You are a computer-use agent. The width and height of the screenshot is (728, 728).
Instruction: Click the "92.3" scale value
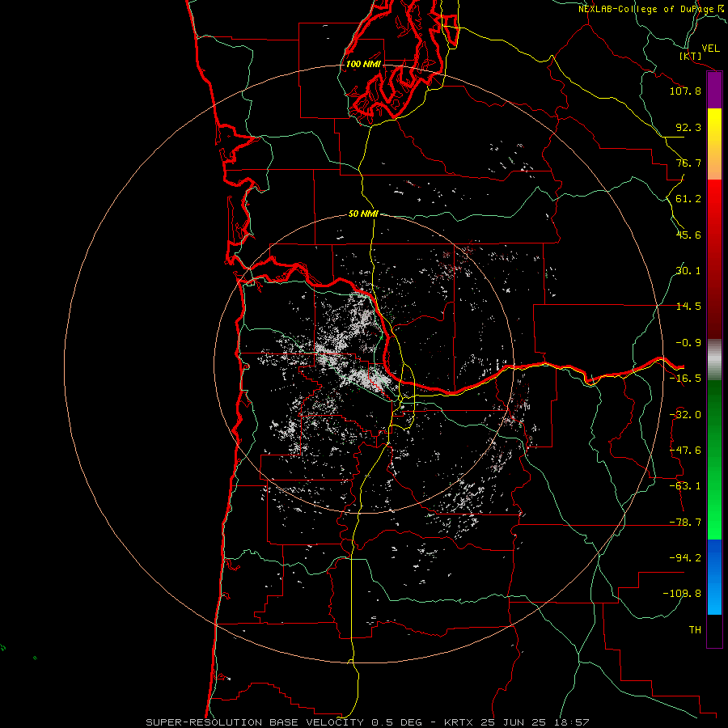coord(688,127)
